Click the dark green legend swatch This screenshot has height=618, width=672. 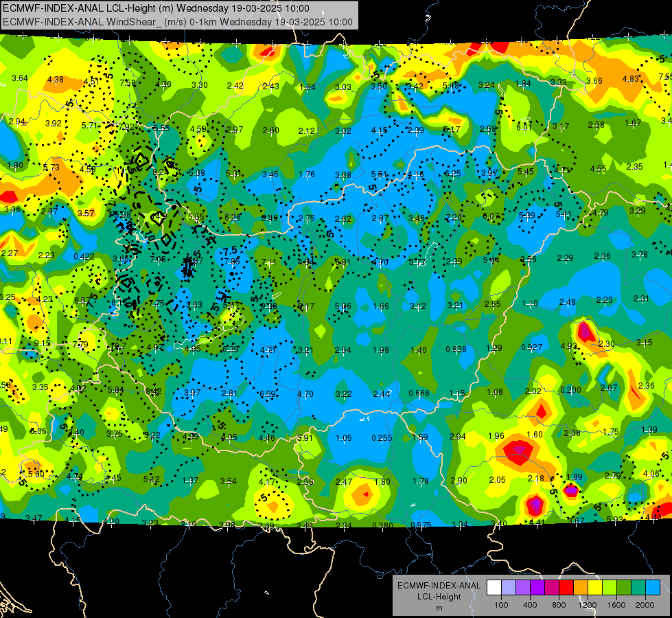coord(623,588)
